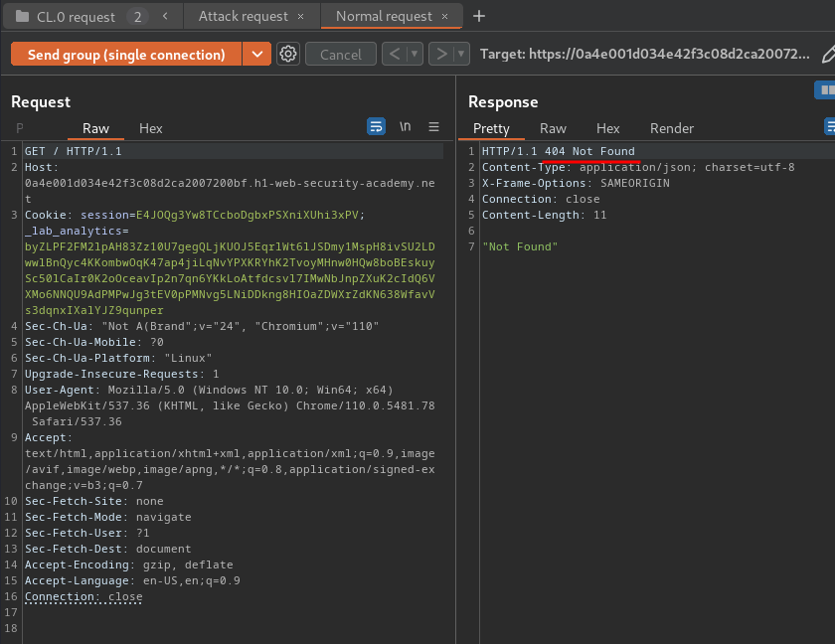Image resolution: width=835 pixels, height=644 pixels.
Task: Select the response Hex tab
Action: 607,128
